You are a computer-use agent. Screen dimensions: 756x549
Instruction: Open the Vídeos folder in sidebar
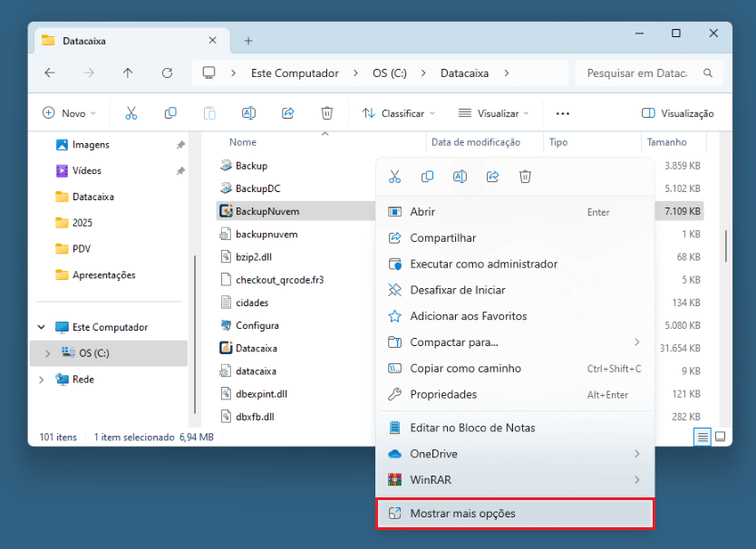click(86, 170)
